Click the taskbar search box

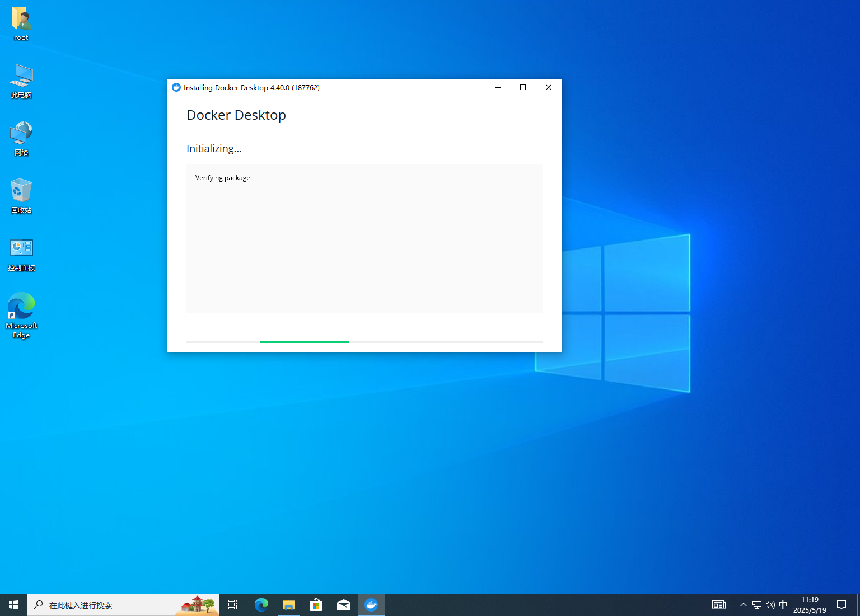click(123, 605)
